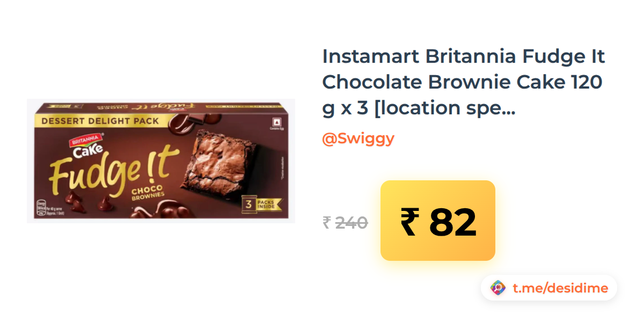644x322 pixels.
Task: Click the Dessert Delight Pack banner
Action: pos(100,121)
